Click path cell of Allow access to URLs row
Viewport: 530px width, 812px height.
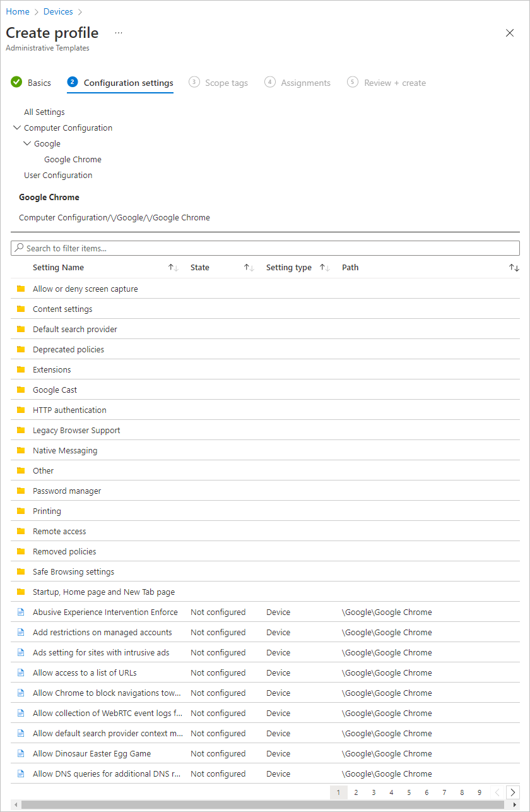pyautogui.click(x=387, y=672)
